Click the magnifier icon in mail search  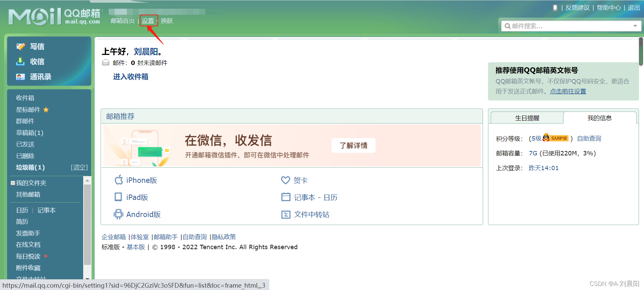point(507,26)
